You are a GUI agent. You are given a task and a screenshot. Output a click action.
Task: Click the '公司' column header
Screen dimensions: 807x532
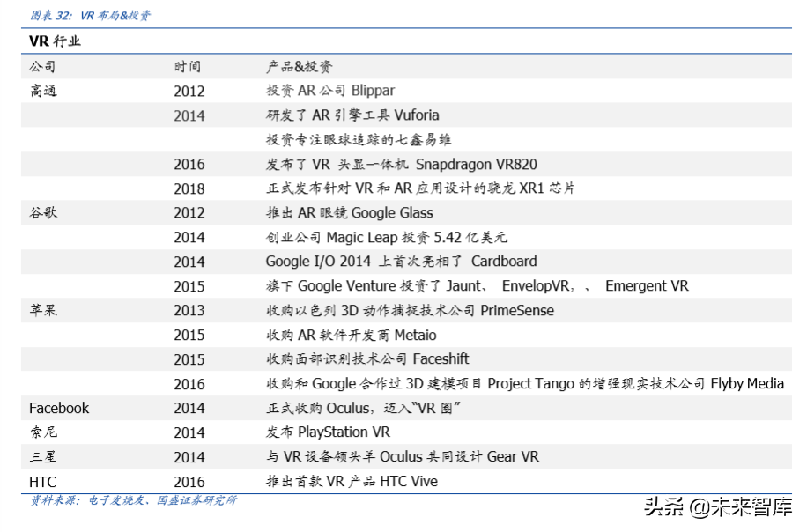tap(42, 66)
